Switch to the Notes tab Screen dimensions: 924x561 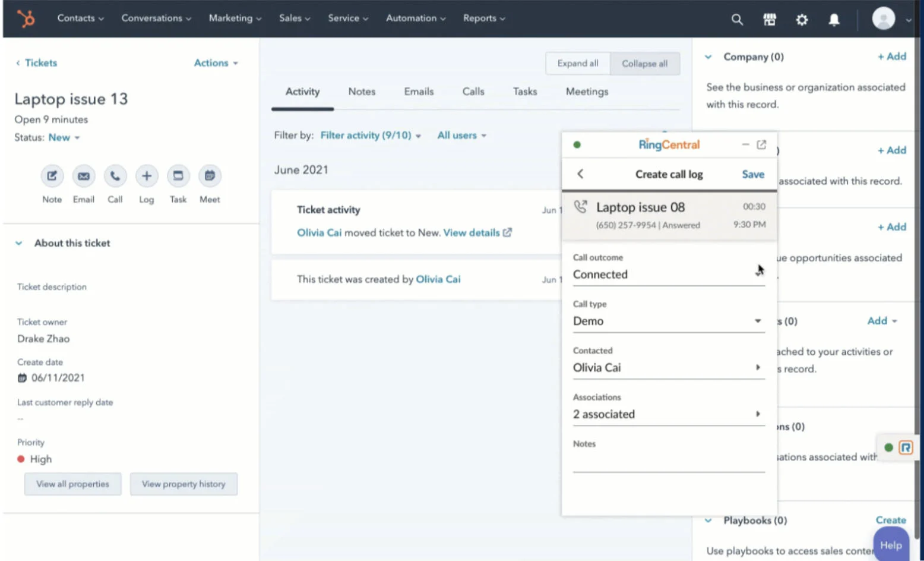click(362, 92)
